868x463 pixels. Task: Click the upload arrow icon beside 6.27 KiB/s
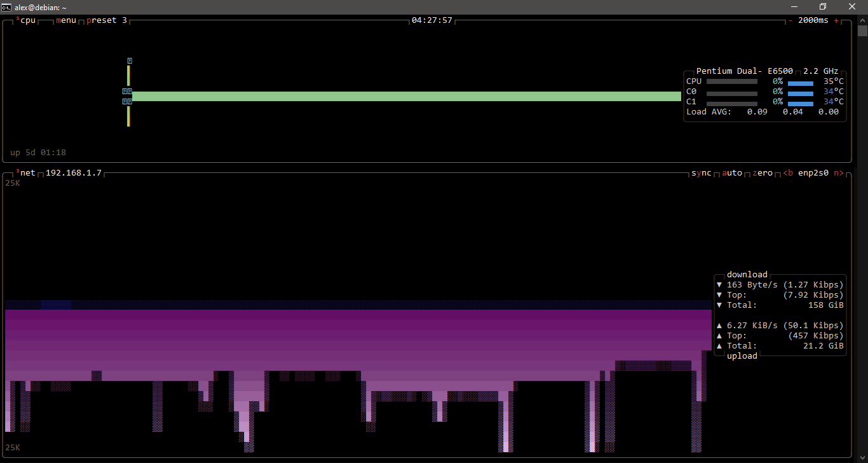point(719,325)
